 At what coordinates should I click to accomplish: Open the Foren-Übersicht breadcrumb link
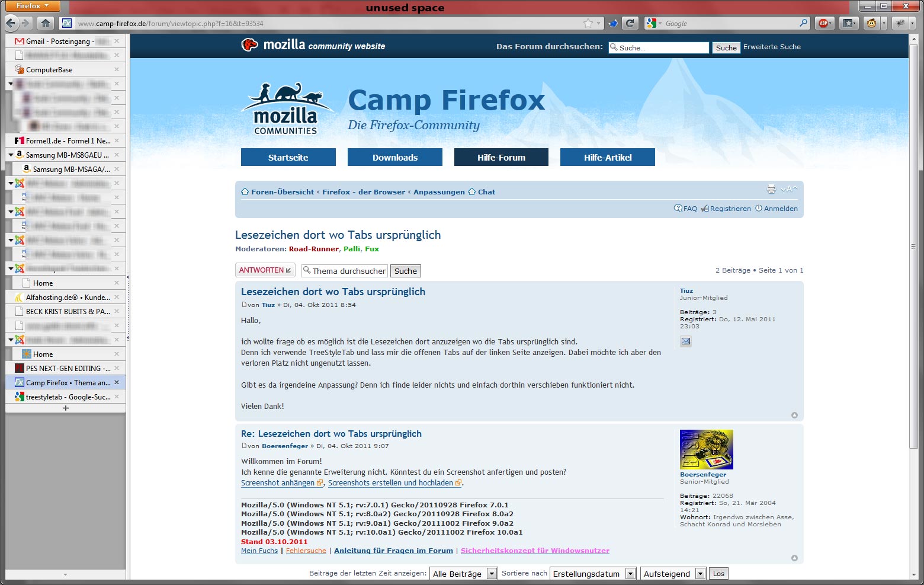pyautogui.click(x=283, y=192)
